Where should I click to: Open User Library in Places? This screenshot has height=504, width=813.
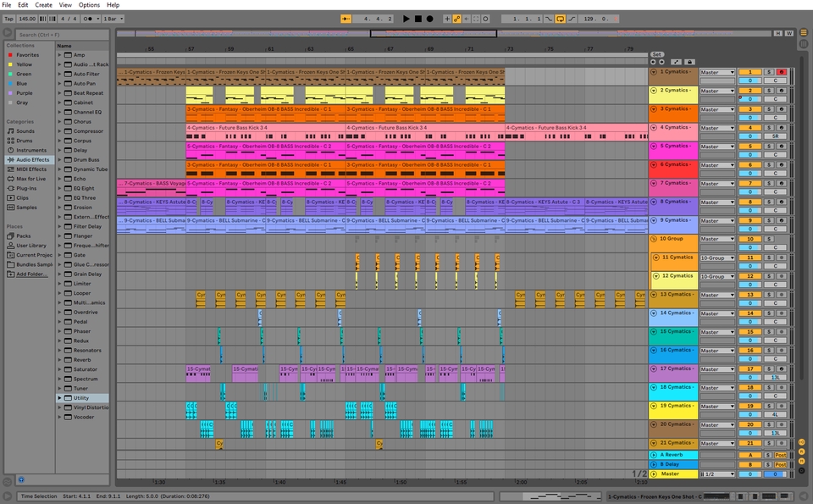[x=31, y=246]
